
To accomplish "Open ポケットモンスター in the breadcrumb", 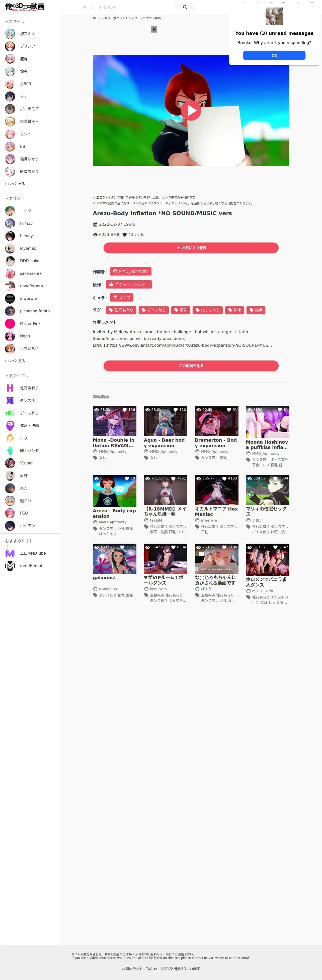I will tap(126, 18).
